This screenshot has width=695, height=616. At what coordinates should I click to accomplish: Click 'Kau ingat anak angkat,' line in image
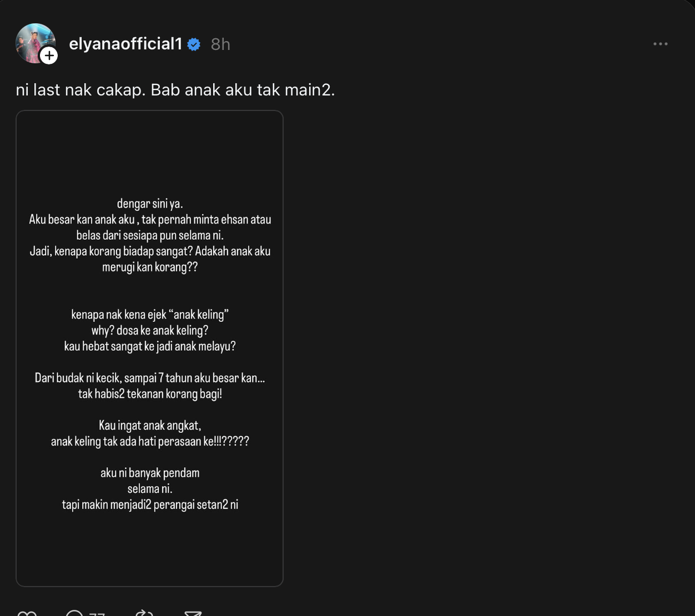[150, 426]
